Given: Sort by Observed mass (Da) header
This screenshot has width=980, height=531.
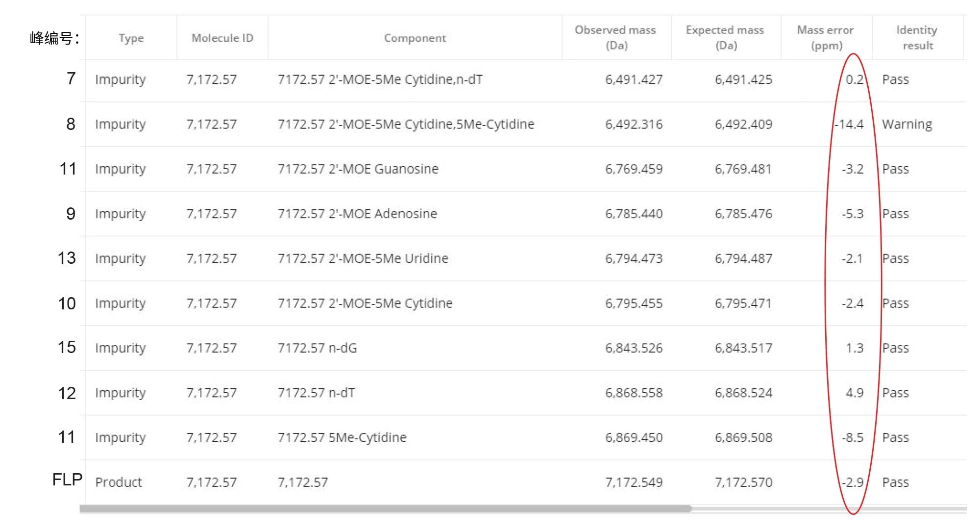Looking at the screenshot, I should 615,38.
